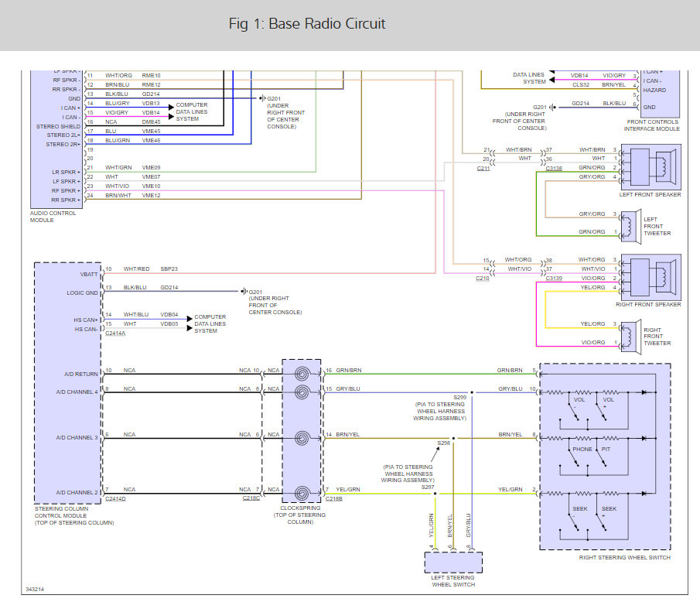Click the Fig 1: Base Radio Circuit title
700x602 pixels.
pyautogui.click(x=306, y=24)
